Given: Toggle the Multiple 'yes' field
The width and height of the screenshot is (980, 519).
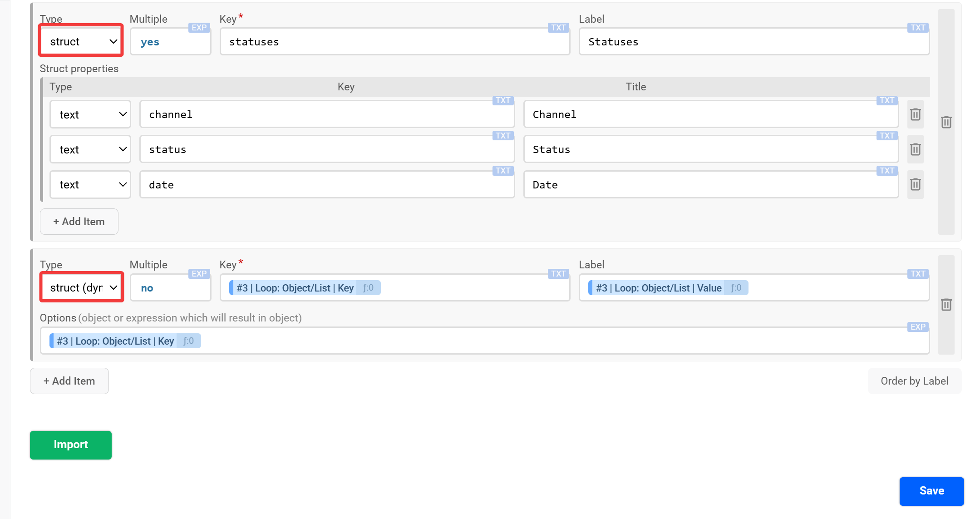Looking at the screenshot, I should pyautogui.click(x=170, y=42).
